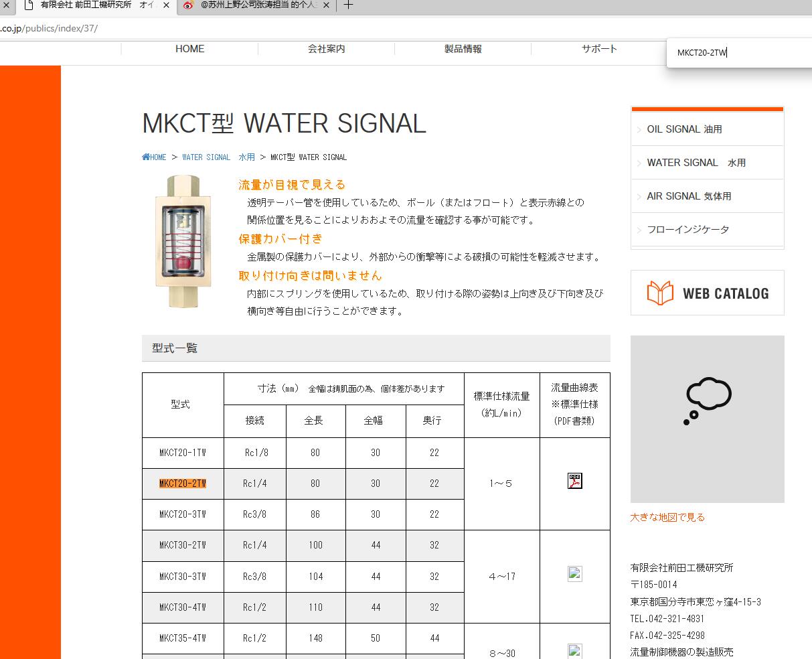Close the Weibo 苏州上野公司 tab

point(326,5)
